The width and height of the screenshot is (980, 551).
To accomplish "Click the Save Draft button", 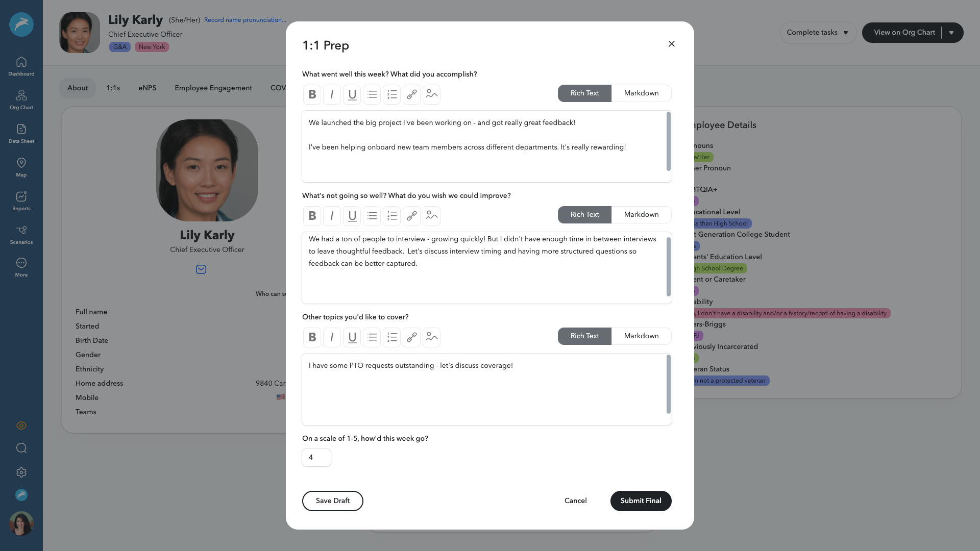I will 332,500.
